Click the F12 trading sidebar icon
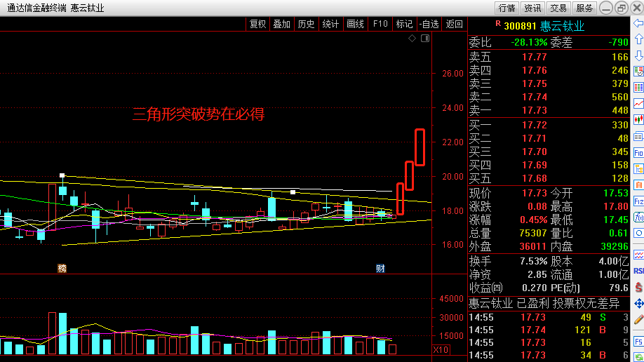 click(638, 201)
